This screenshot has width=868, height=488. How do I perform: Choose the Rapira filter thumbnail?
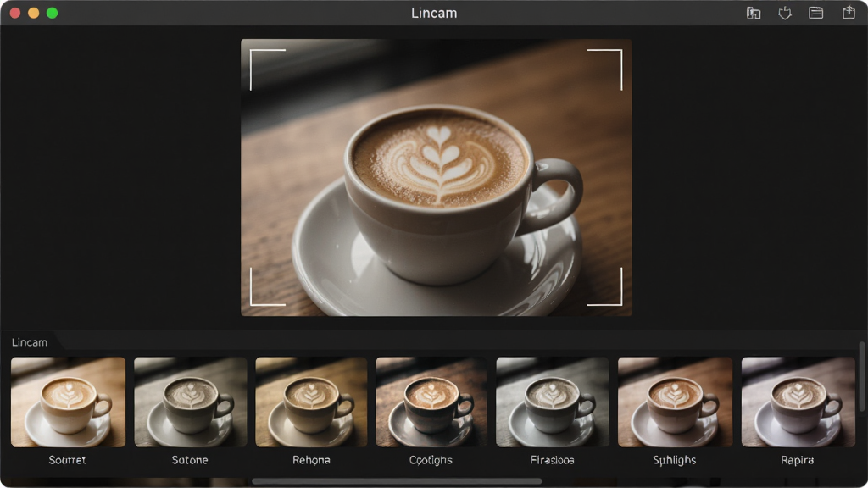[x=798, y=402]
